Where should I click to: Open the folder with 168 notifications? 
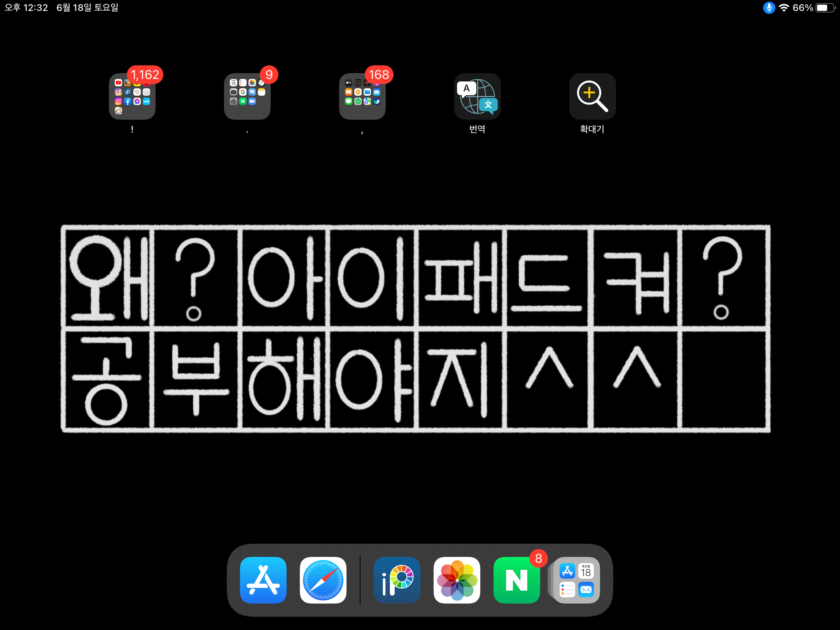[362, 96]
